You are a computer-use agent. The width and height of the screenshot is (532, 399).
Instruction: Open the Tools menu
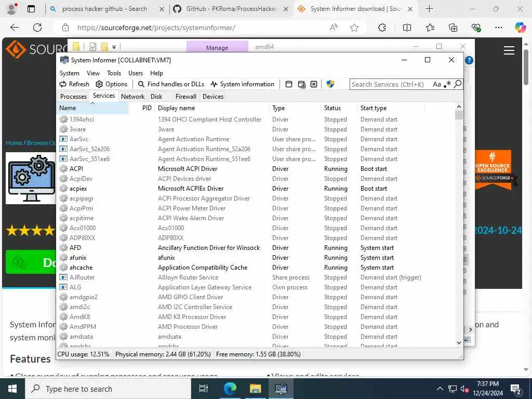[x=114, y=73]
